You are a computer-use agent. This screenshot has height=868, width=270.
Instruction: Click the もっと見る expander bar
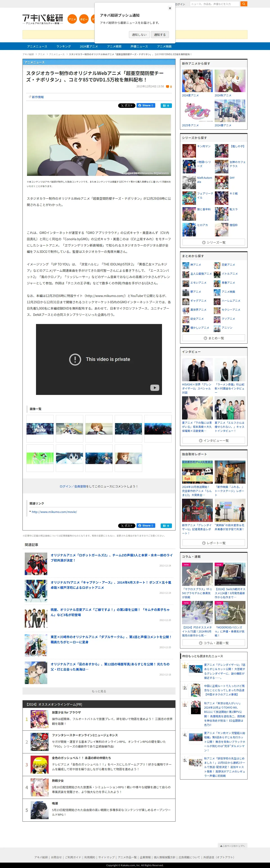pyautogui.click(x=99, y=691)
